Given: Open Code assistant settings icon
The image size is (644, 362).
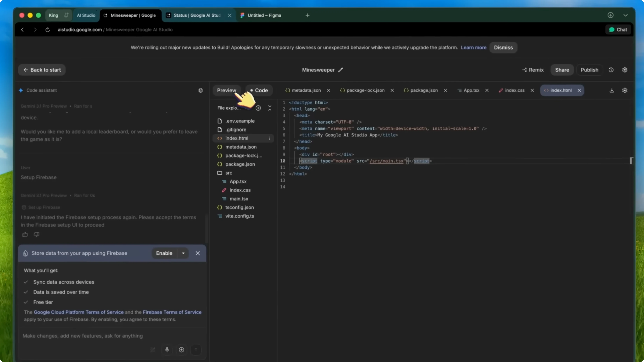Looking at the screenshot, I should tap(201, 90).
